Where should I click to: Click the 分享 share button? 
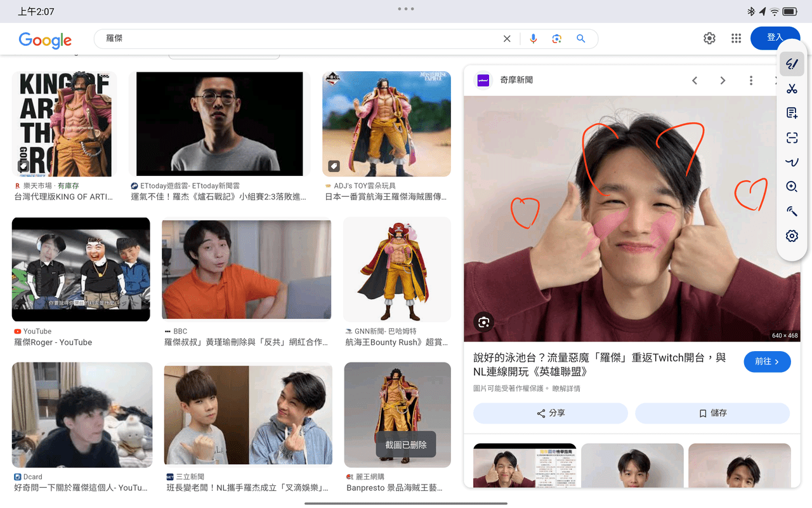point(551,413)
